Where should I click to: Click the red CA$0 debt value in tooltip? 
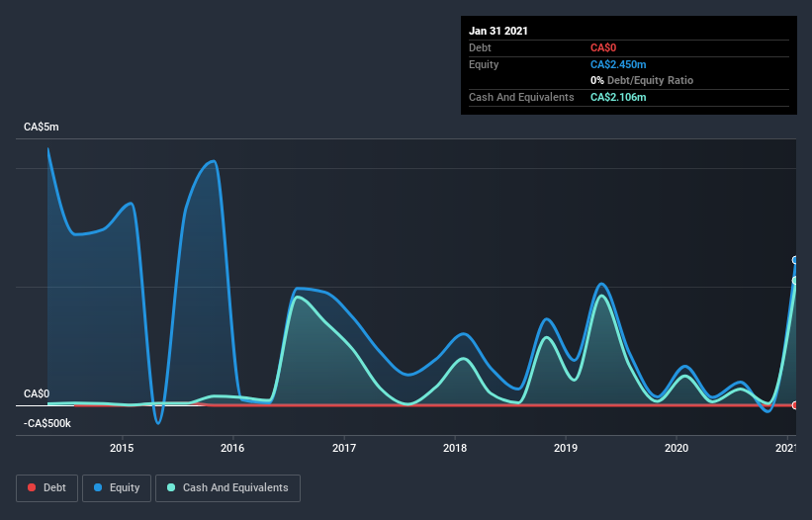point(603,48)
